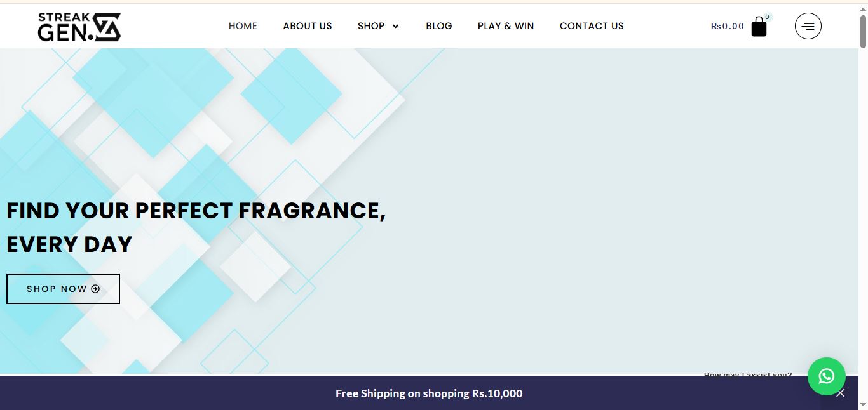This screenshot has height=410, width=868.
Task: Click the arrow icon inside Shop Now
Action: pos(96,289)
